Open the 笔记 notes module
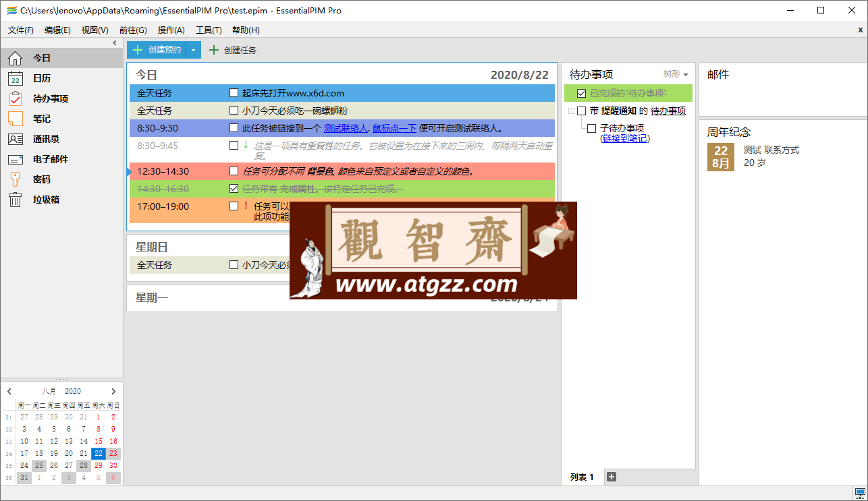The width and height of the screenshot is (868, 501). point(61,119)
